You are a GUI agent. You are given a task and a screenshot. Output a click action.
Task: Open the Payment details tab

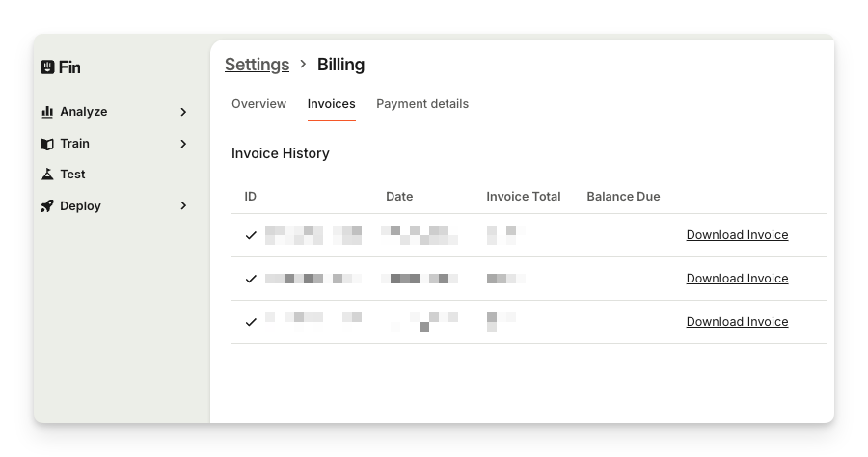(x=422, y=104)
